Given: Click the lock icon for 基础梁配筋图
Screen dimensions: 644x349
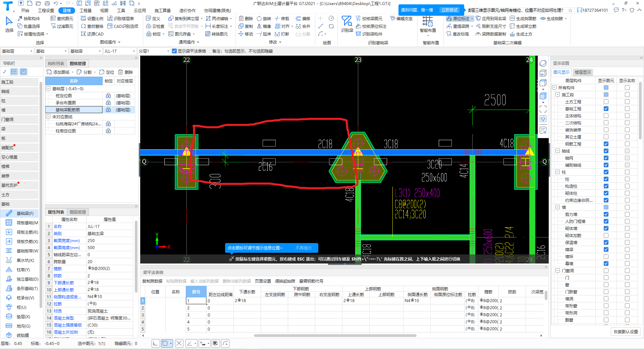Looking at the screenshot, I should (108, 110).
